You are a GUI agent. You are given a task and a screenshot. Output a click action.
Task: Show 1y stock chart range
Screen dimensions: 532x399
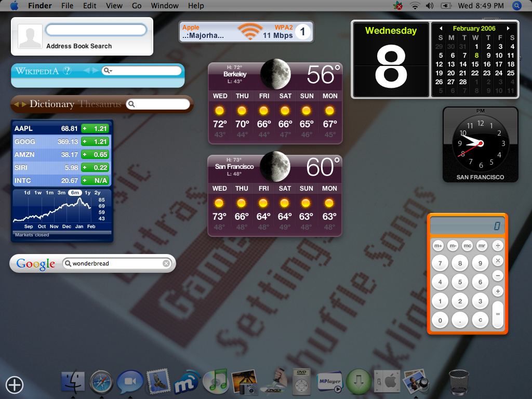[87, 192]
